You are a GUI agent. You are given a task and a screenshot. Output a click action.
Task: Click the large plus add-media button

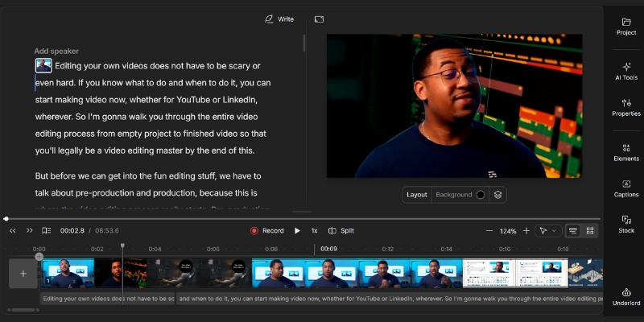tap(23, 274)
